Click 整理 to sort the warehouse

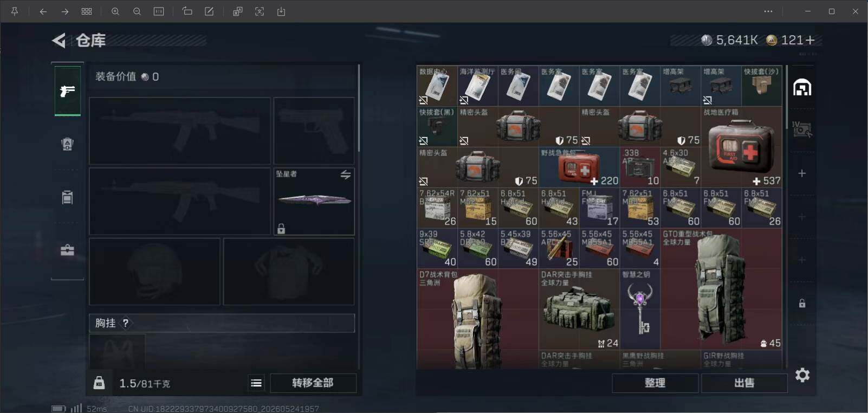(x=655, y=383)
